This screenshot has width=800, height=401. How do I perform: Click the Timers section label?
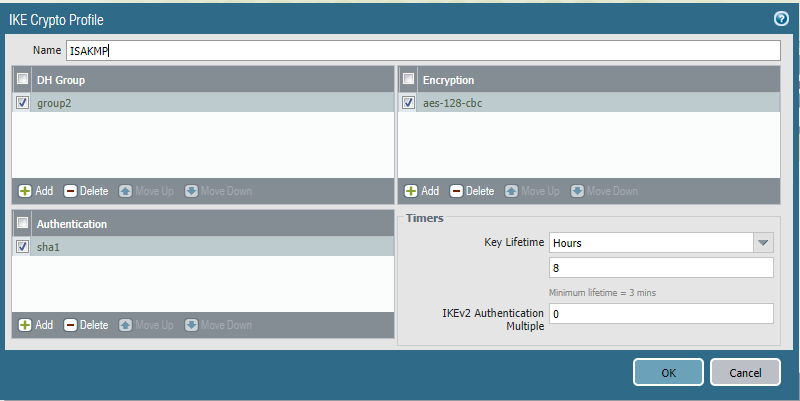coord(425,218)
